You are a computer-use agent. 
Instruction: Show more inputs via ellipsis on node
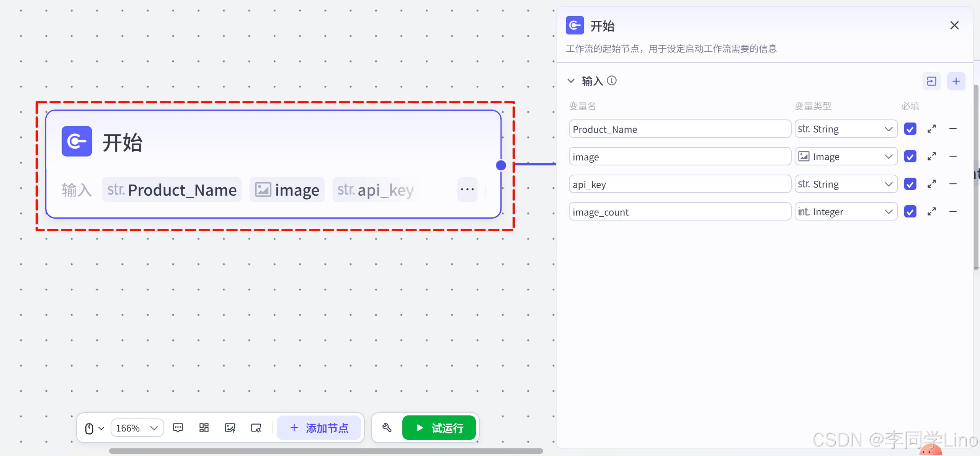[467, 190]
